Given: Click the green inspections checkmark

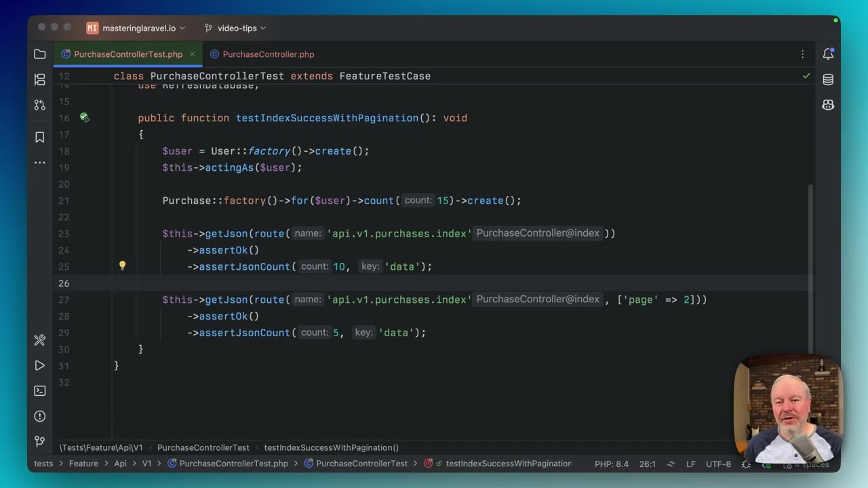Looking at the screenshot, I should 806,76.
